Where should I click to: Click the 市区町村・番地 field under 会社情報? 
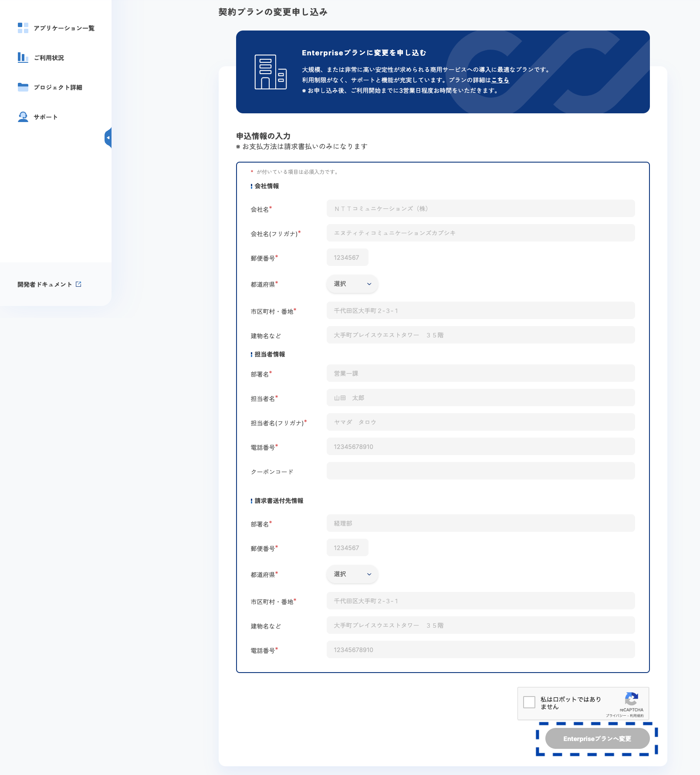pyautogui.click(x=480, y=310)
